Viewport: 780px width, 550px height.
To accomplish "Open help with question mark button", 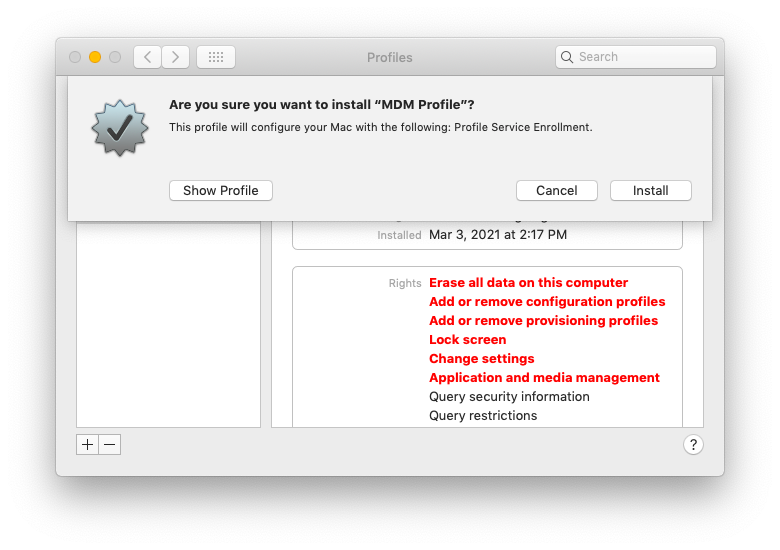I will 693,445.
